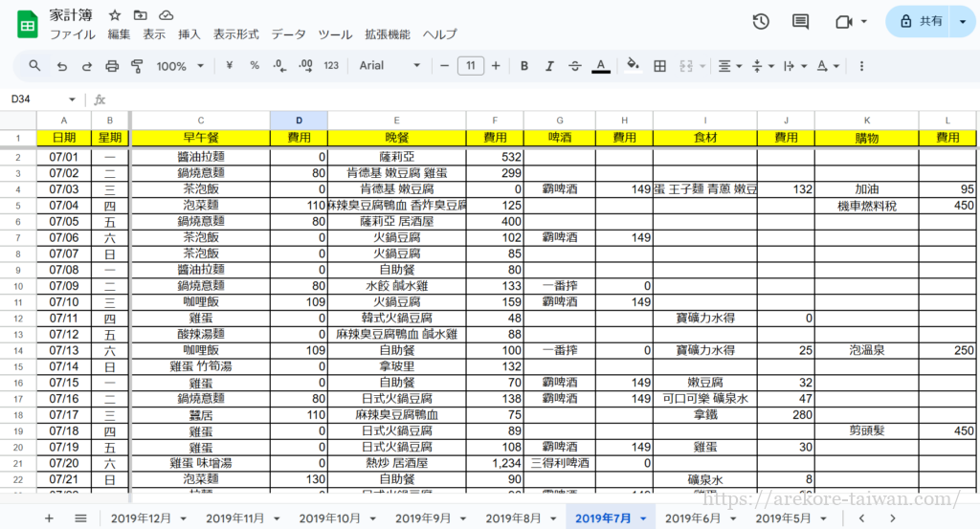The width and height of the screenshot is (980, 529).
Task: Click the borders grid icon
Action: tap(659, 66)
